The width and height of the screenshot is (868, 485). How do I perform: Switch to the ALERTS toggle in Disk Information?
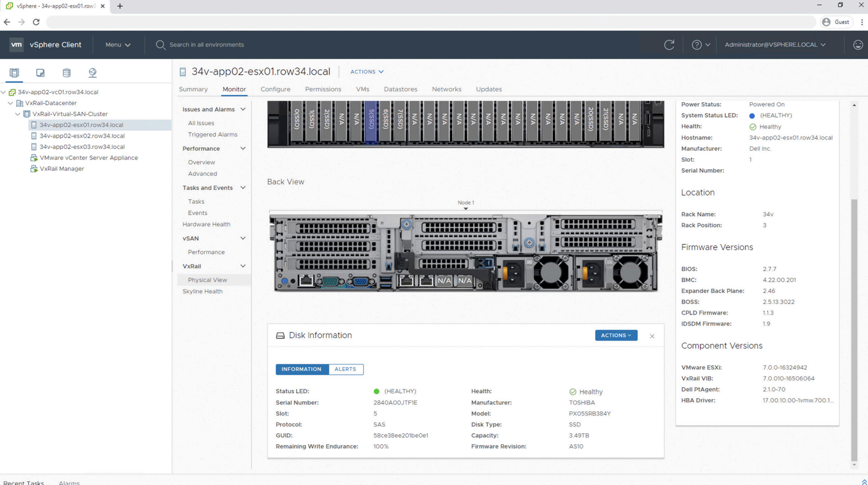click(x=345, y=369)
